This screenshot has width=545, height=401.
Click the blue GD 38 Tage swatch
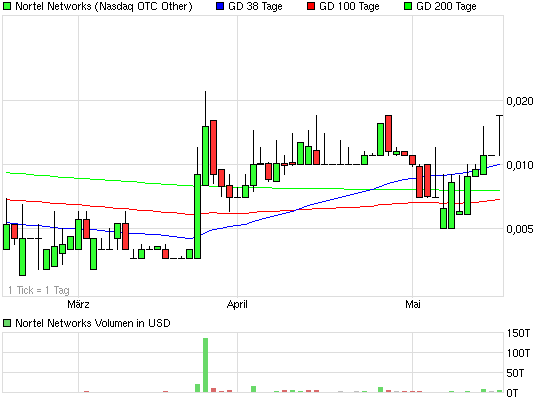coord(220,6)
